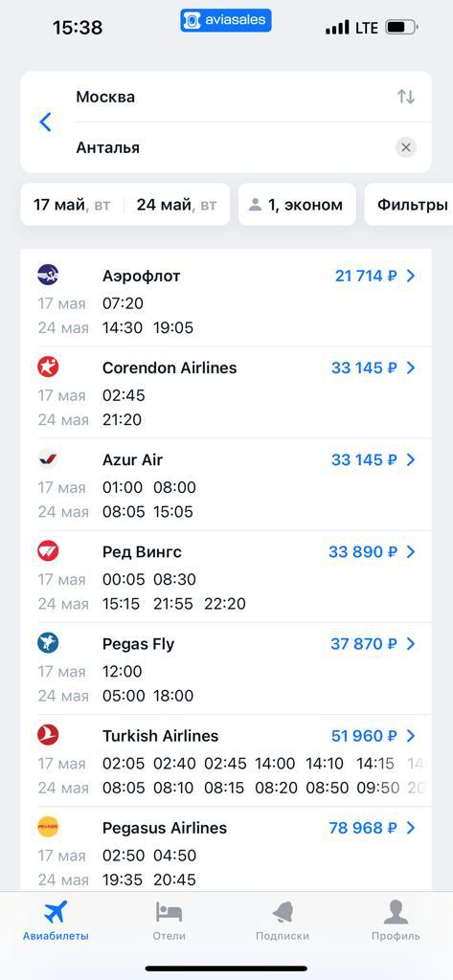Tap the back arrow beside Москва

click(45, 122)
